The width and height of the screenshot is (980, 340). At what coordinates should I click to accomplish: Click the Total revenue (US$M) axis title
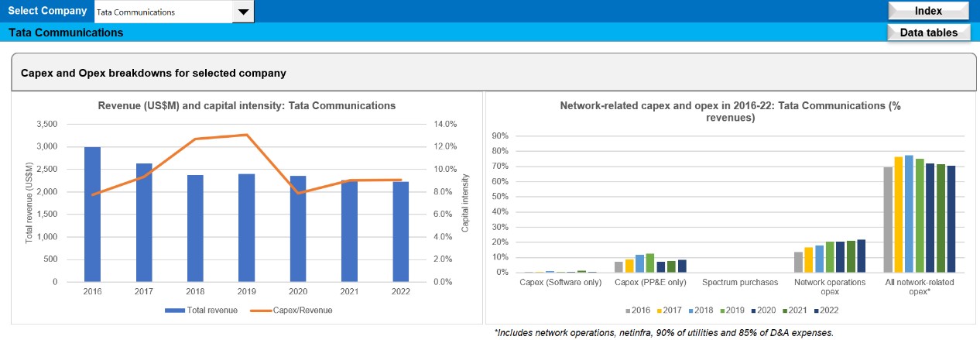click(x=29, y=203)
